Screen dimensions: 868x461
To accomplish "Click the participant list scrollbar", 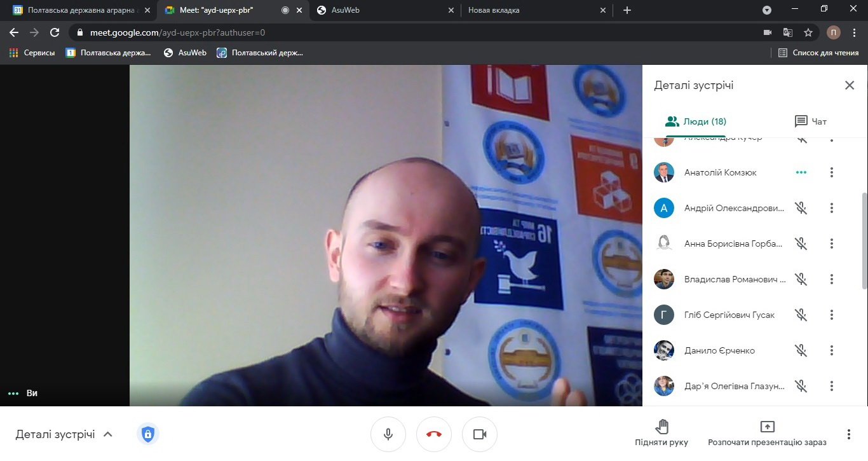I will [x=864, y=240].
